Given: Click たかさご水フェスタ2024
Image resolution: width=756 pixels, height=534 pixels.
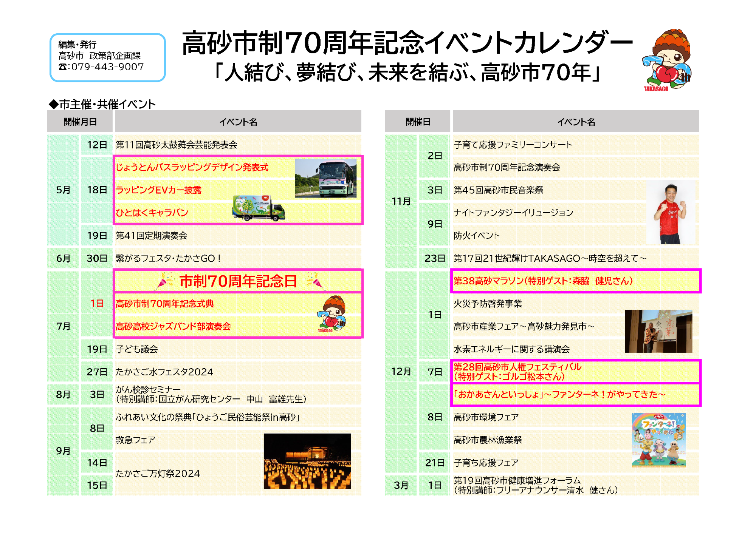Looking at the screenshot, I should click(x=164, y=372).
